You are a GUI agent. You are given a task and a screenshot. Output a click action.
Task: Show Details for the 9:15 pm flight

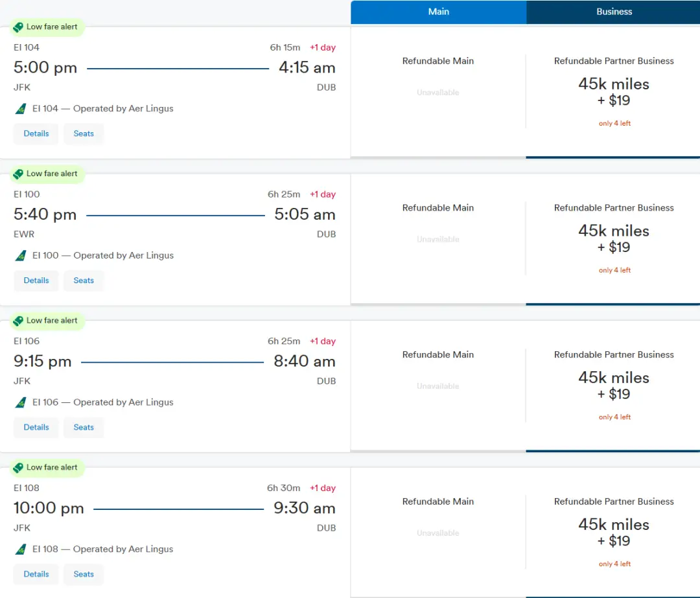pos(36,428)
